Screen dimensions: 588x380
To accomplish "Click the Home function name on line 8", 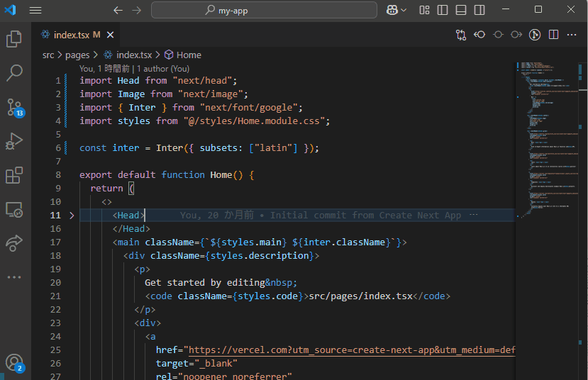I will [x=221, y=175].
